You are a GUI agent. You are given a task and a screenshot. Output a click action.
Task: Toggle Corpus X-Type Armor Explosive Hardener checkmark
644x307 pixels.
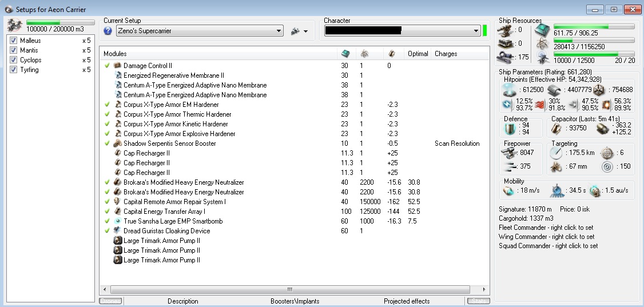pyautogui.click(x=108, y=133)
